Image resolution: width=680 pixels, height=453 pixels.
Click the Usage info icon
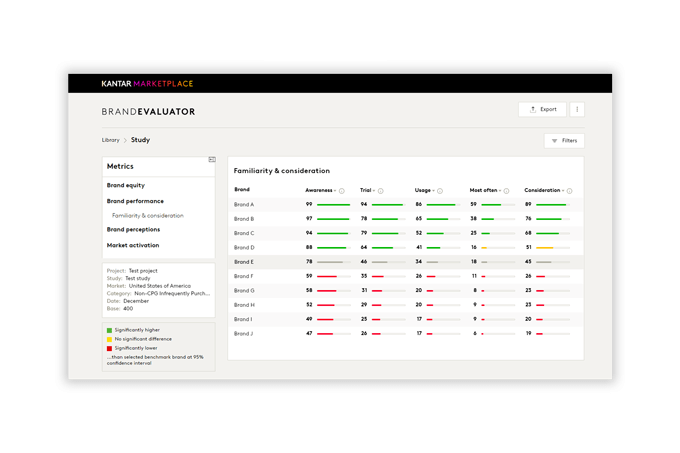(x=441, y=190)
